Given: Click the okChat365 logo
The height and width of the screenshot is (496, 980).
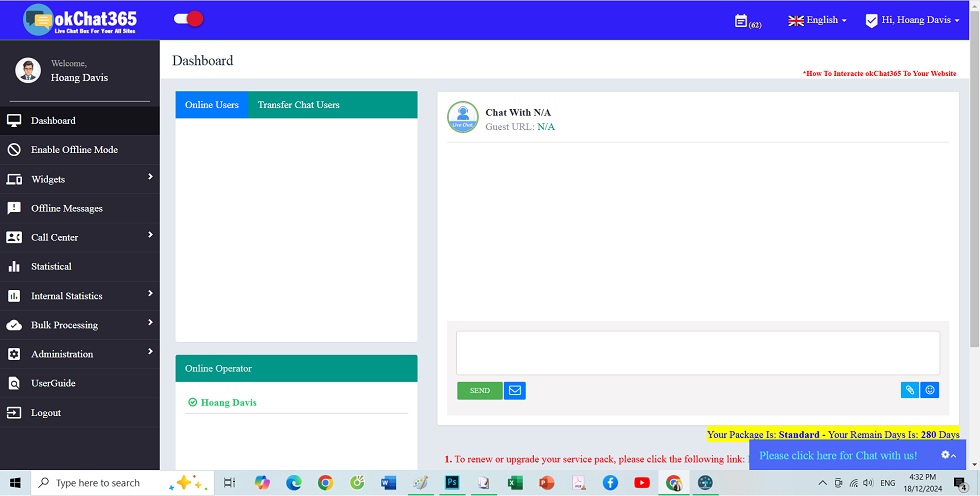Looking at the screenshot, I should pyautogui.click(x=80, y=19).
